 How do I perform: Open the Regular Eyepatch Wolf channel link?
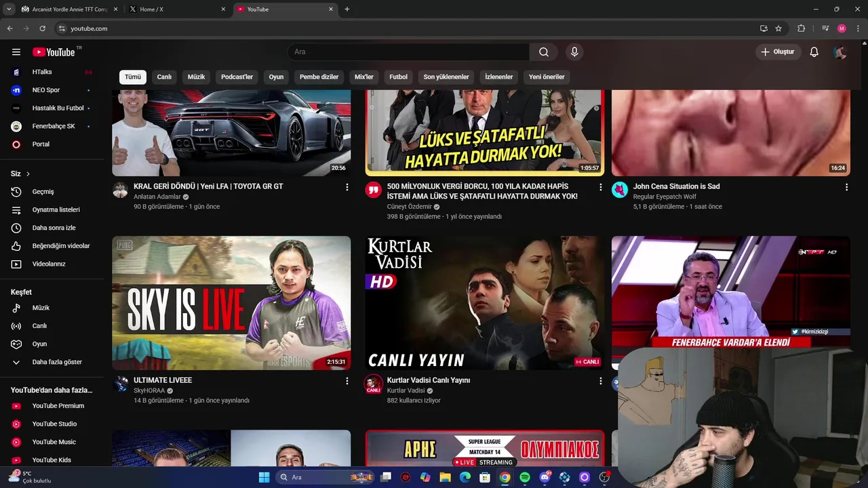coord(665,197)
